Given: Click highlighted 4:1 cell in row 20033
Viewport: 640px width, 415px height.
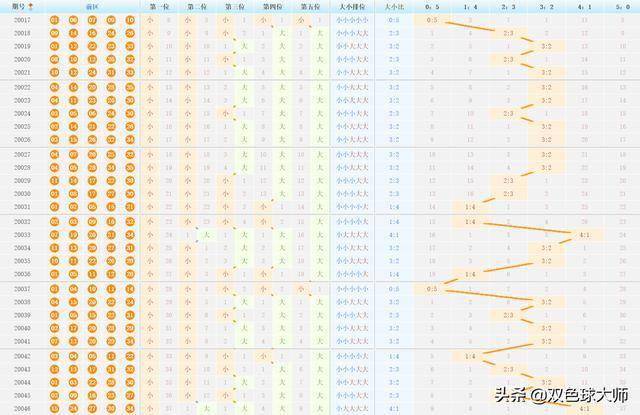Looking at the screenshot, I should coord(585,234).
